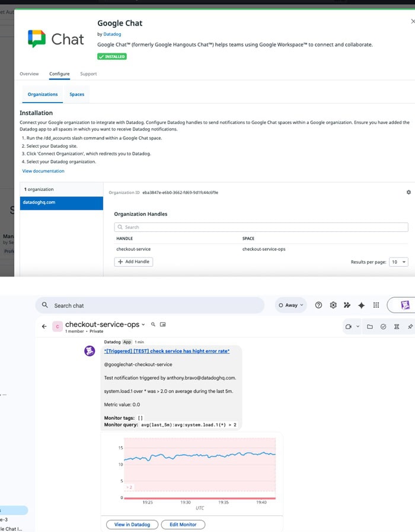Click the checkout-service-ops space cell
Image resolution: width=415 pixels, height=532 pixels.
264,249
